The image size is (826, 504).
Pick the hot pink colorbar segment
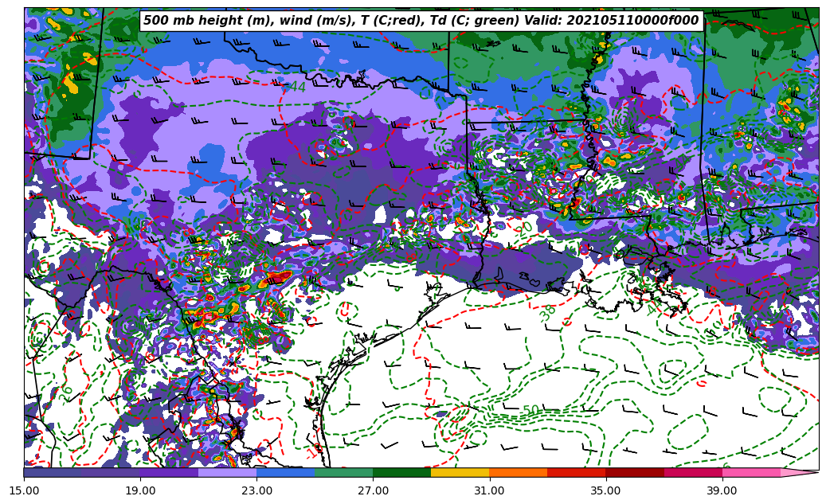[750, 472]
